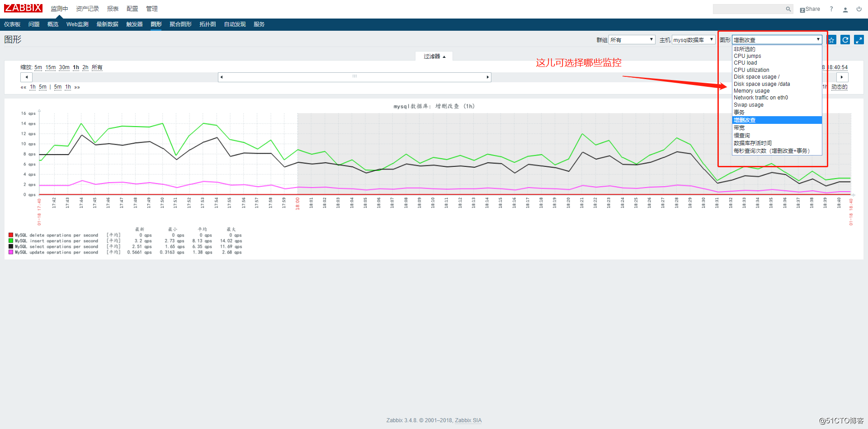Zoom to 所有 time range

point(97,67)
